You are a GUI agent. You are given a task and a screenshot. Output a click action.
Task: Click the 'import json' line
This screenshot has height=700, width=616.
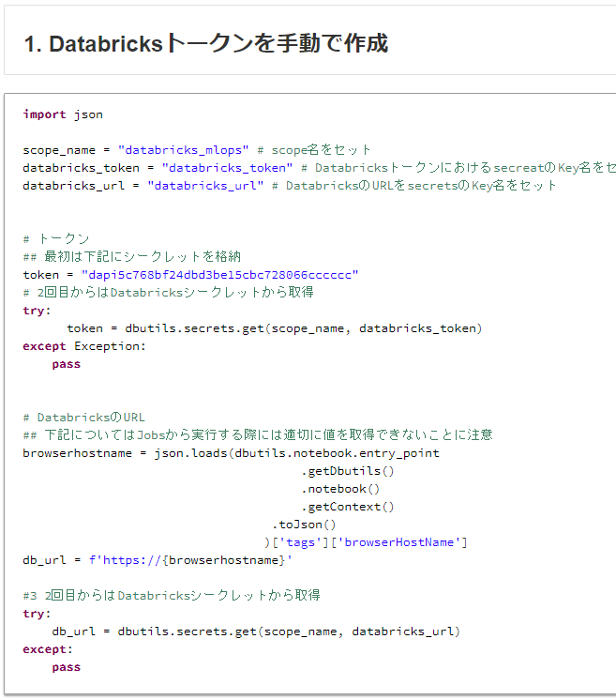[63, 114]
